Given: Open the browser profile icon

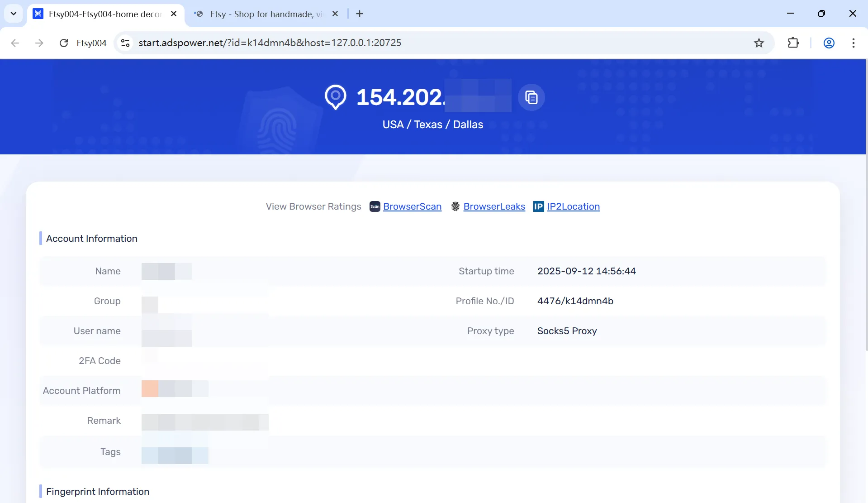Looking at the screenshot, I should (829, 43).
